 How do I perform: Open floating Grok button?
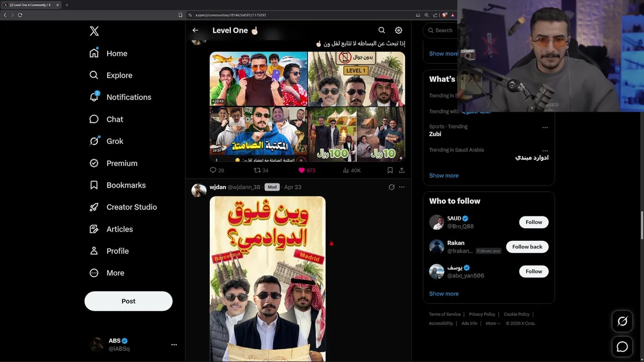pos(622,321)
